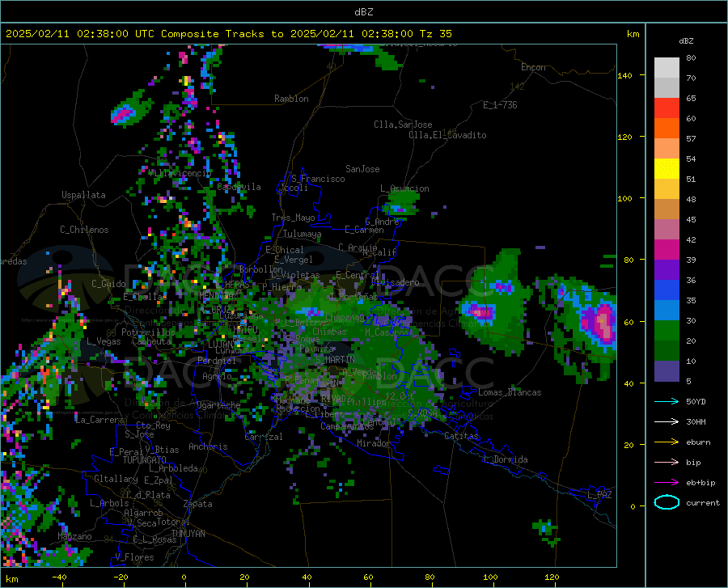This screenshot has width=728, height=588.
Task: Click the V_Flores label
Action: pos(134,557)
